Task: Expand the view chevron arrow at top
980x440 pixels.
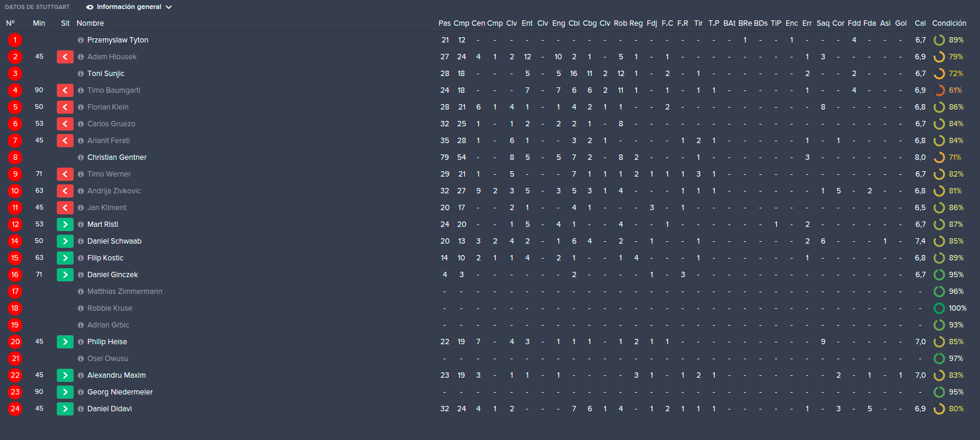Action: pyautogui.click(x=169, y=7)
